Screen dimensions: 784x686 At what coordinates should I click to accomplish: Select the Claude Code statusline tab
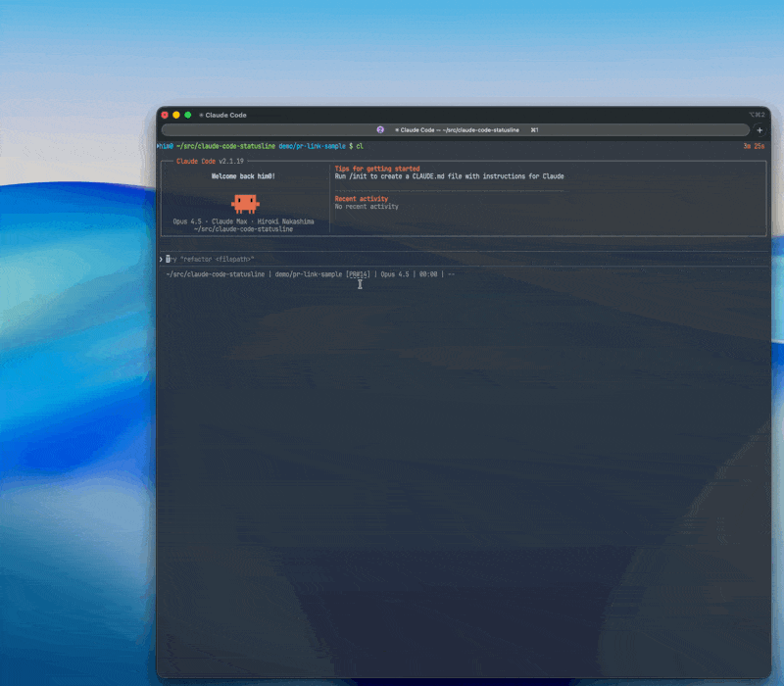point(455,130)
